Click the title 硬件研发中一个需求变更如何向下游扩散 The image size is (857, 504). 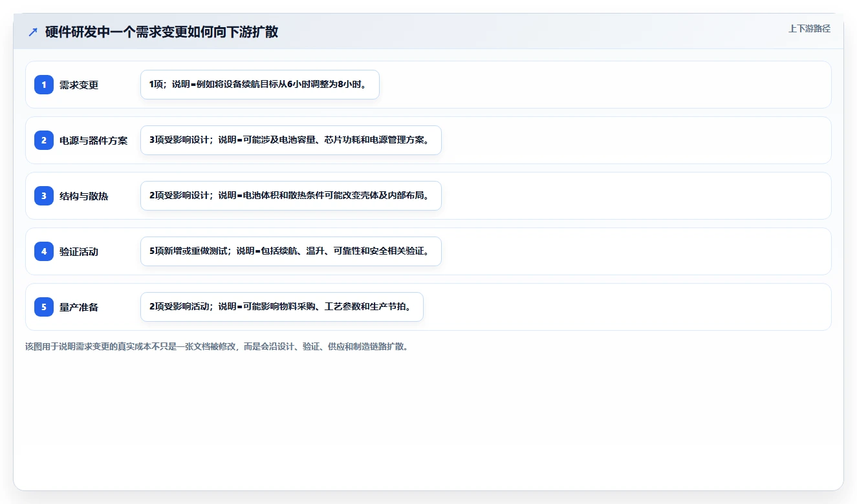[162, 32]
